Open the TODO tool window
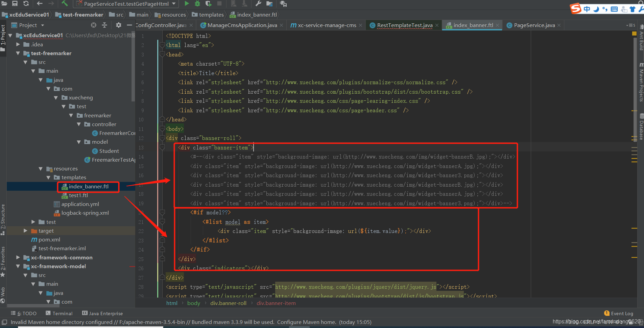This screenshot has width=644, height=328. [x=24, y=313]
